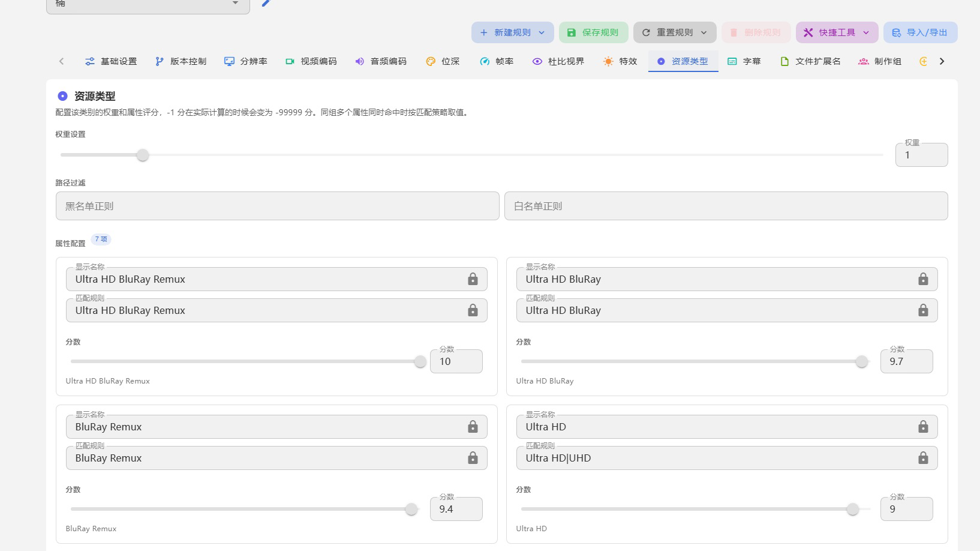Image resolution: width=980 pixels, height=551 pixels.
Task: Click lock icon in Ultra HD|UHD match rule field
Action: [x=923, y=458]
